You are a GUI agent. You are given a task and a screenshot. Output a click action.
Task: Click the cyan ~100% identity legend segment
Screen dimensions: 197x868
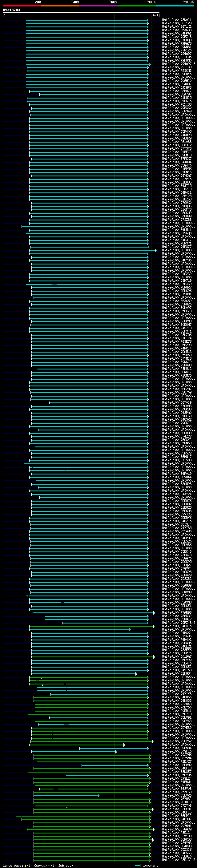pos(175,6)
